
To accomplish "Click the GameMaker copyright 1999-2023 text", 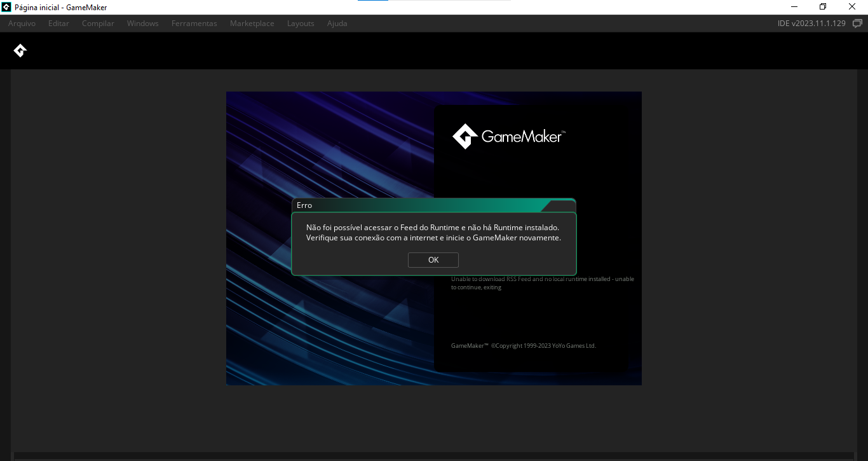I will point(524,346).
